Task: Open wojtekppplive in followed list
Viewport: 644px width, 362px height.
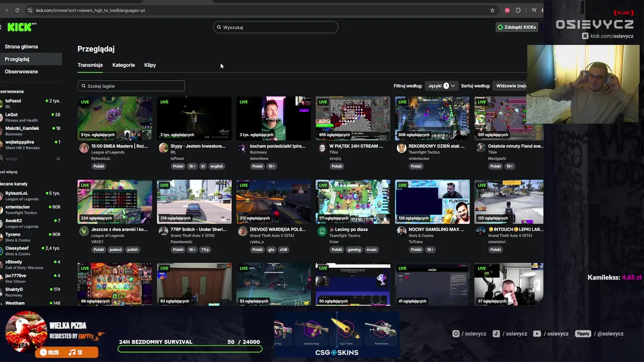Action: point(30,145)
